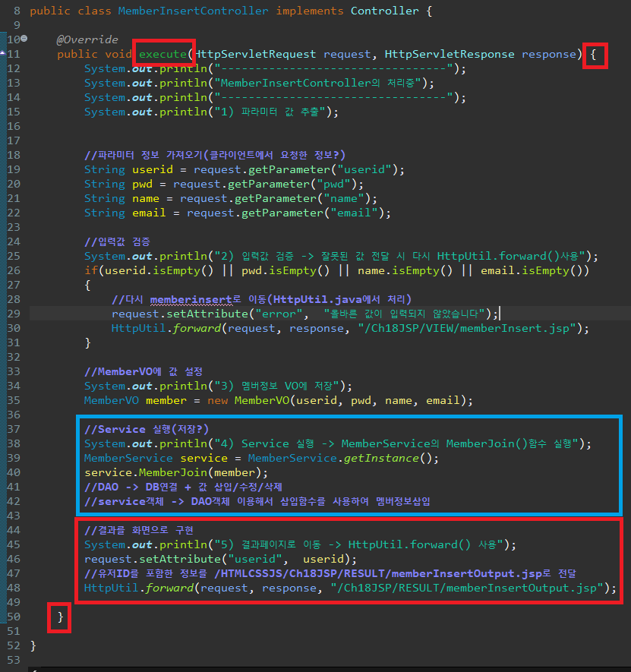Screen dimensions: 631x672
Task: Click the //MemberVO에 값 설정 comment
Action: [x=144, y=371]
